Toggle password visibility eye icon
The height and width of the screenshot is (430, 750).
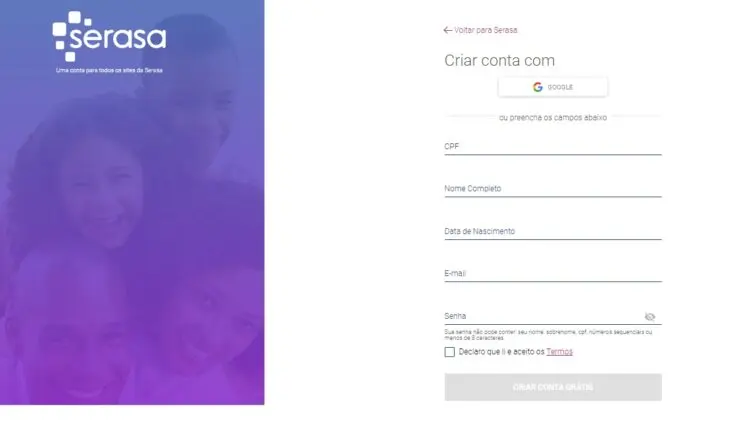(x=650, y=317)
